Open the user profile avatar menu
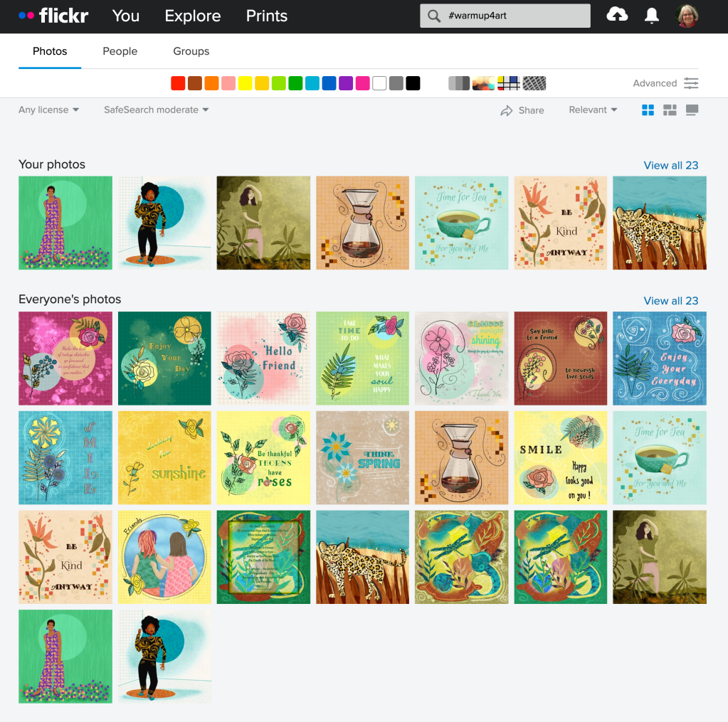This screenshot has width=728, height=722. pos(687,16)
